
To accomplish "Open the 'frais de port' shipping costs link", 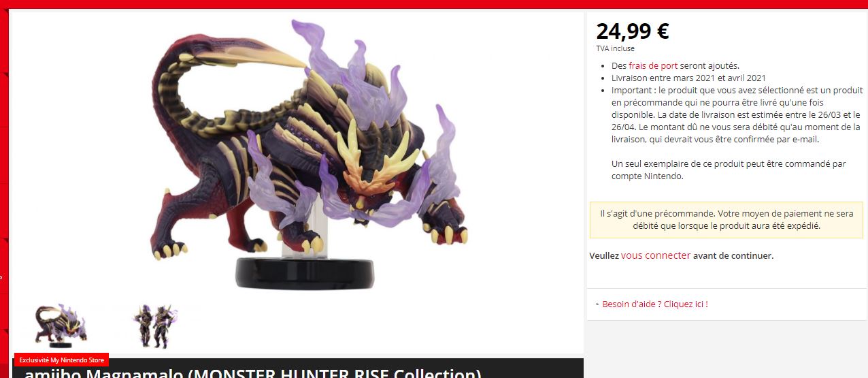I will [x=653, y=66].
